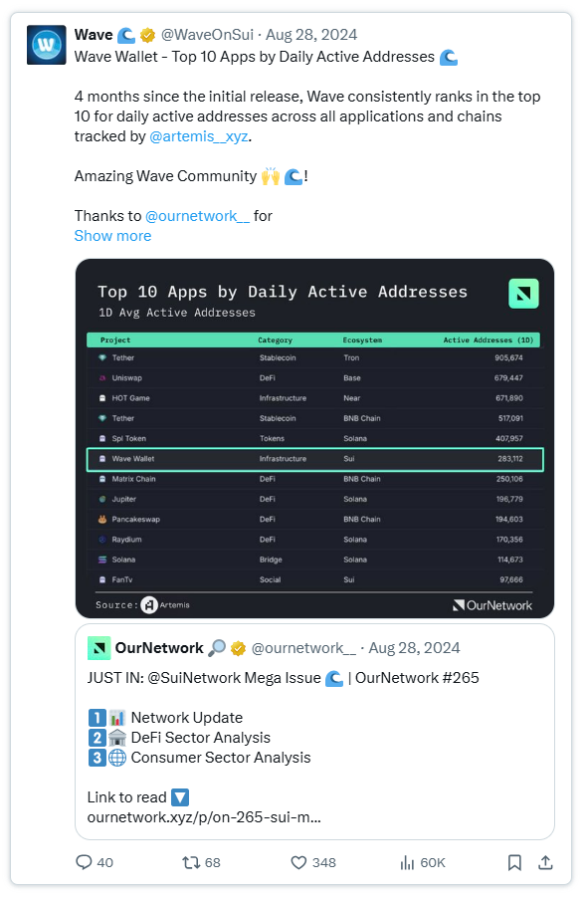Viewport: 588px width, 899px height.
Task: Like the tweet with heart icon
Action: [298, 862]
